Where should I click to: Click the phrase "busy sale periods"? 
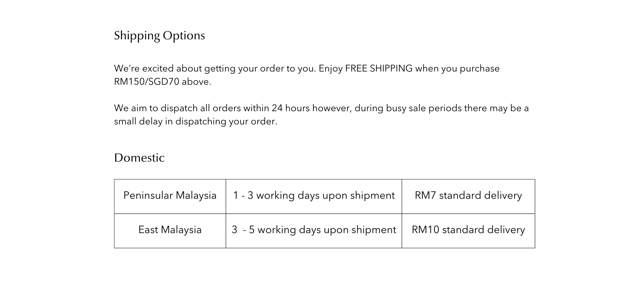point(424,108)
